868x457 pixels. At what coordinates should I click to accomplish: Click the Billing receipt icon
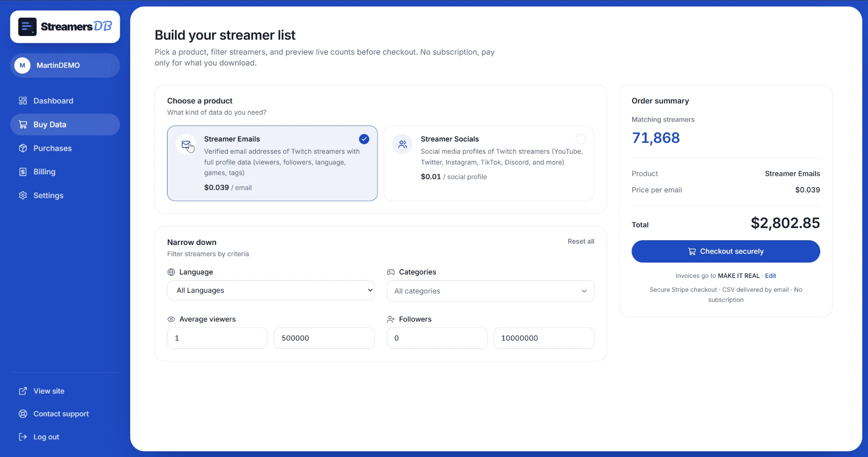tap(23, 172)
